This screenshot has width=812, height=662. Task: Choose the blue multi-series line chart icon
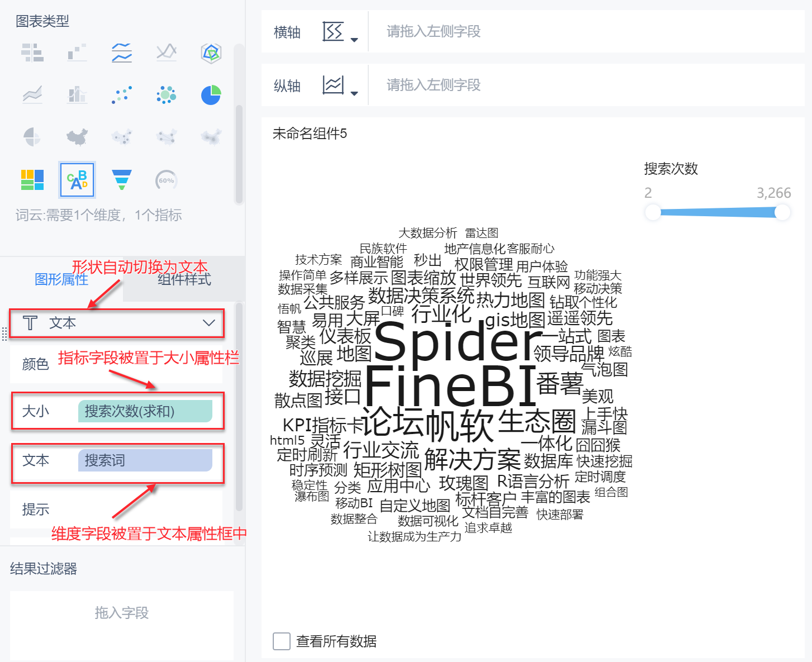tap(122, 53)
